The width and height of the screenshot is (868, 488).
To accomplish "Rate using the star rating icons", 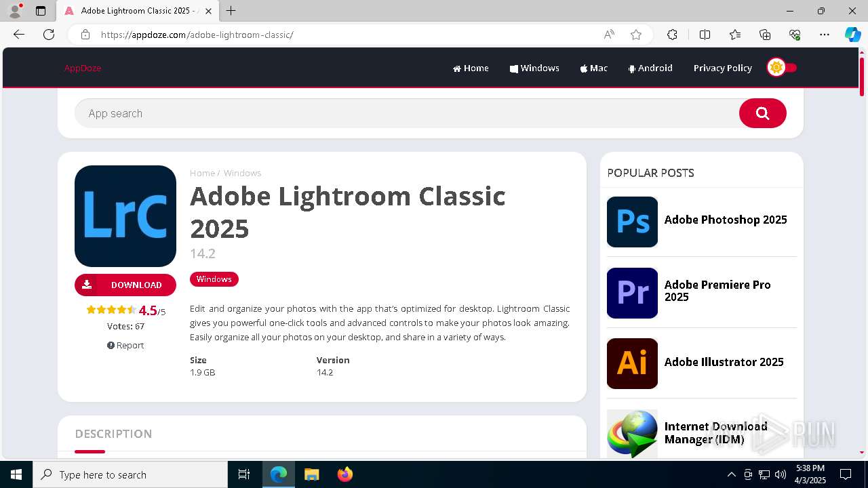I will pyautogui.click(x=111, y=310).
